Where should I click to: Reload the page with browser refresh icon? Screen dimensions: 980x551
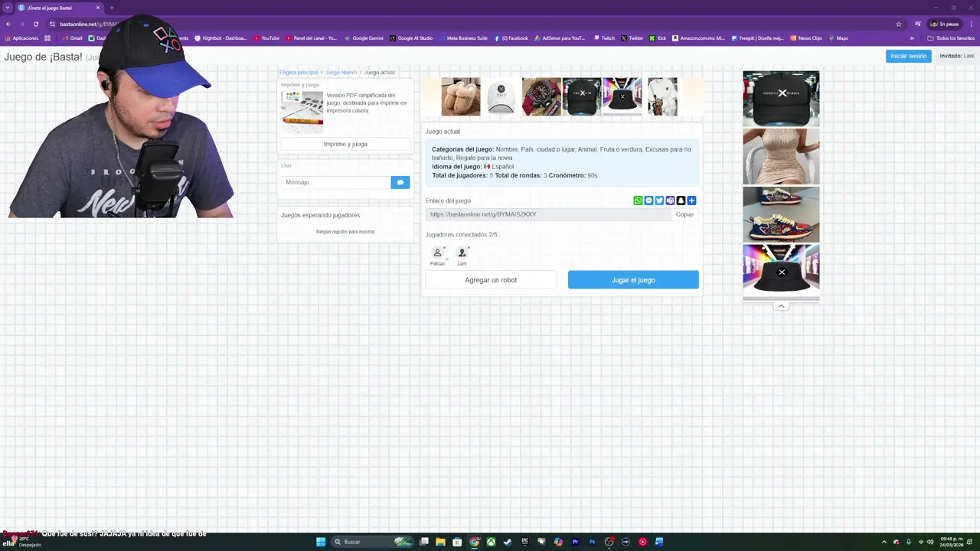click(x=35, y=24)
